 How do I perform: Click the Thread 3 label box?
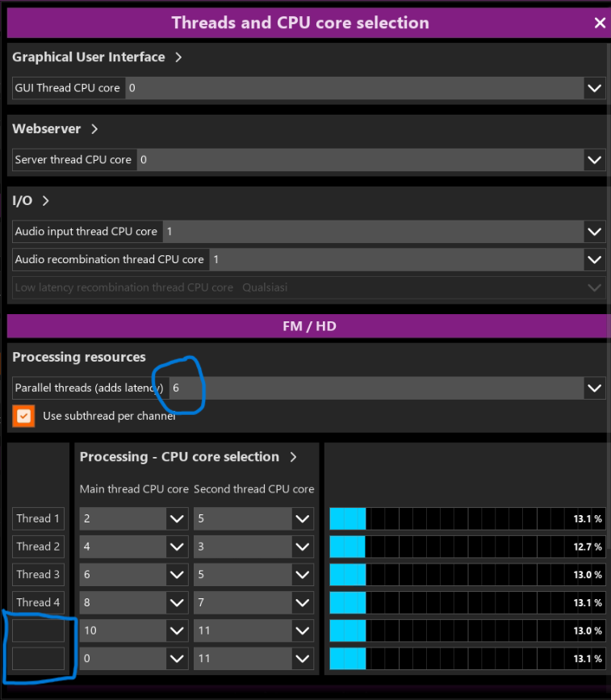pos(39,575)
